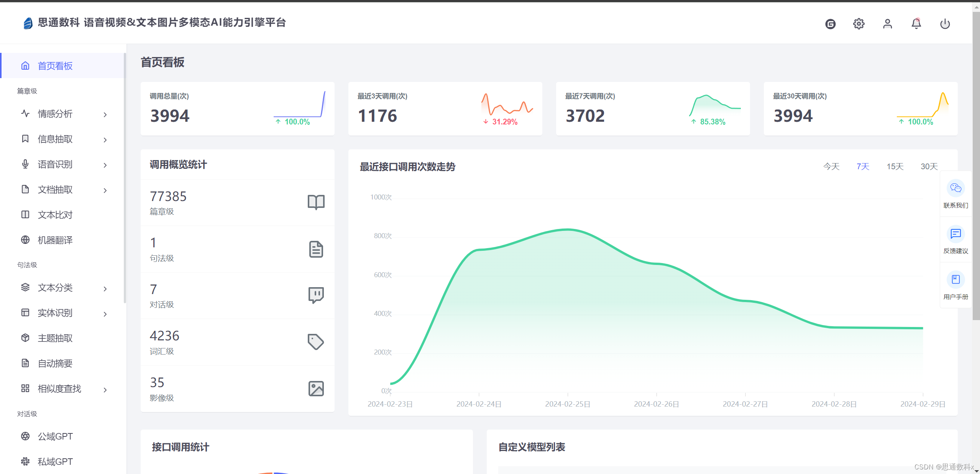Viewport: 980px width, 474px height.
Task: Click the 自定义模型列表 heading
Action: click(532, 447)
